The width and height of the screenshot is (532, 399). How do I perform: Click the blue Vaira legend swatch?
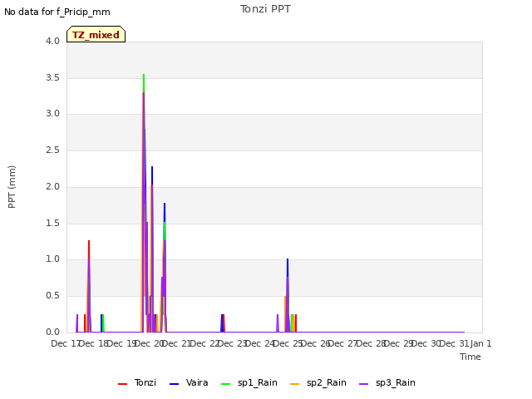tap(174, 384)
